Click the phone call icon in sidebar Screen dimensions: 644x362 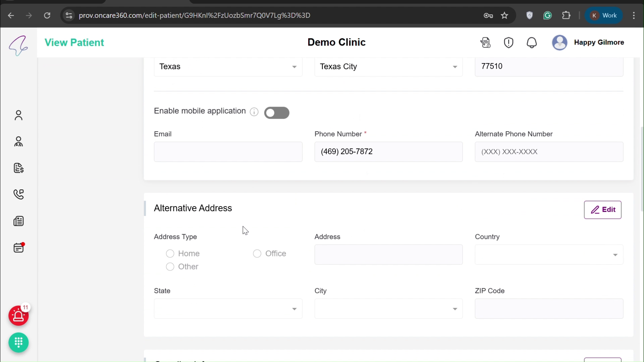click(x=18, y=194)
